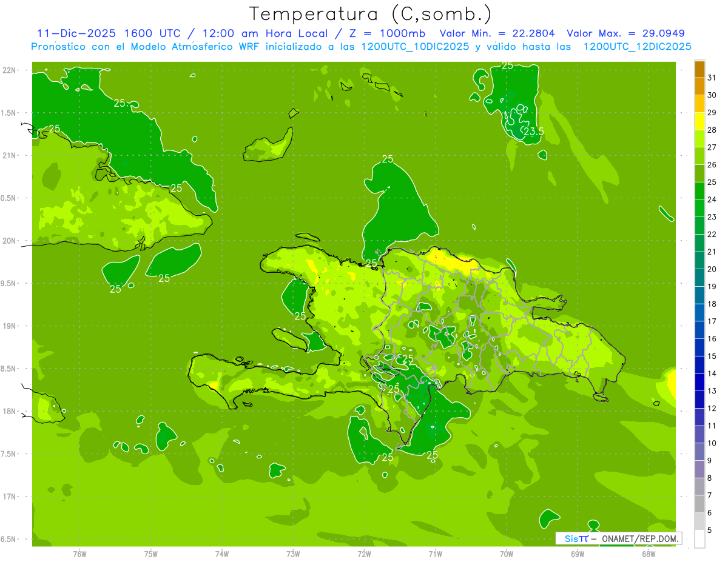Select the "6.5N" latitude tick label
The width and height of the screenshot is (728, 562).
[x=9, y=539]
